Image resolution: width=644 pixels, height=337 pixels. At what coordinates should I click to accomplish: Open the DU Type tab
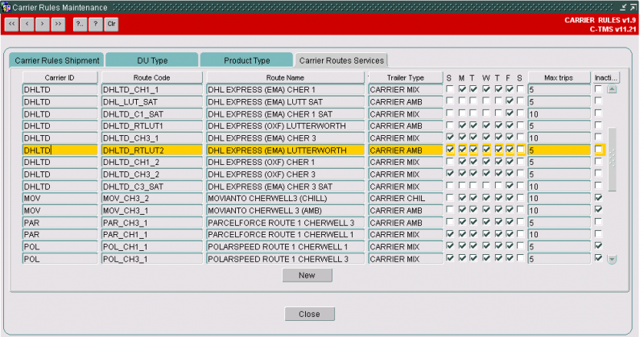click(x=152, y=60)
